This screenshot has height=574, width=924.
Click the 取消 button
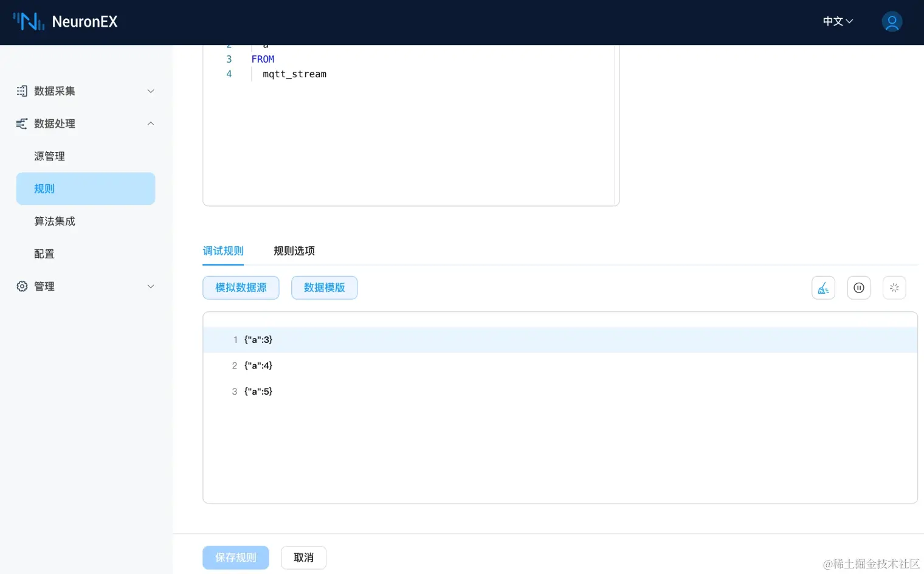coord(304,558)
